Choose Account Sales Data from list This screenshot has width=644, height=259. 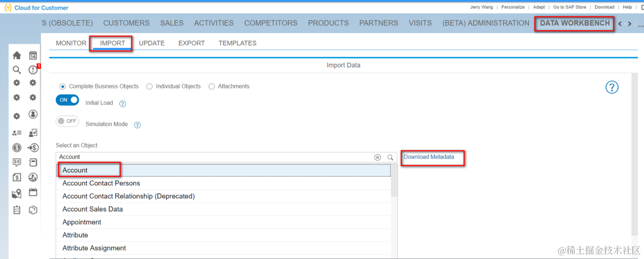coord(223,209)
